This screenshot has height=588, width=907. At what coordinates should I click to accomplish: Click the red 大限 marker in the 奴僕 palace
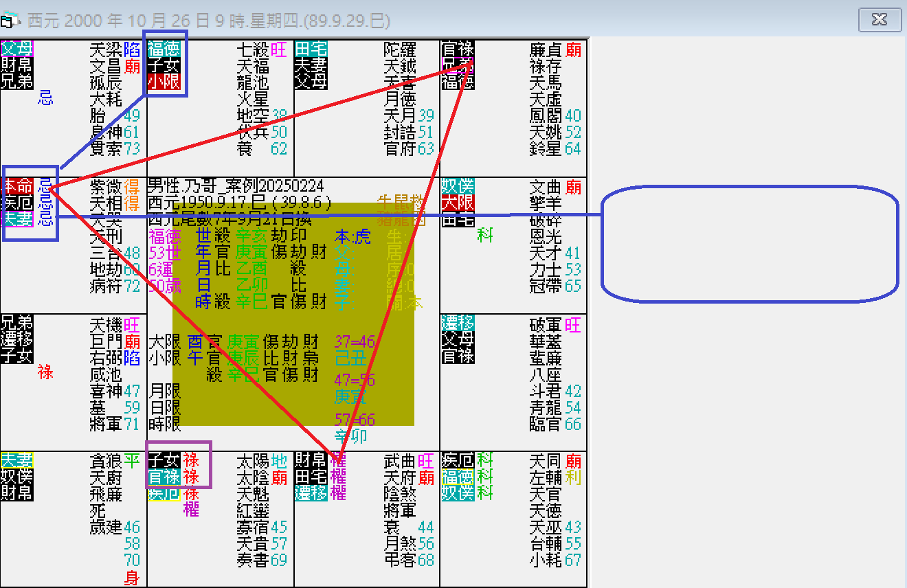click(x=458, y=201)
